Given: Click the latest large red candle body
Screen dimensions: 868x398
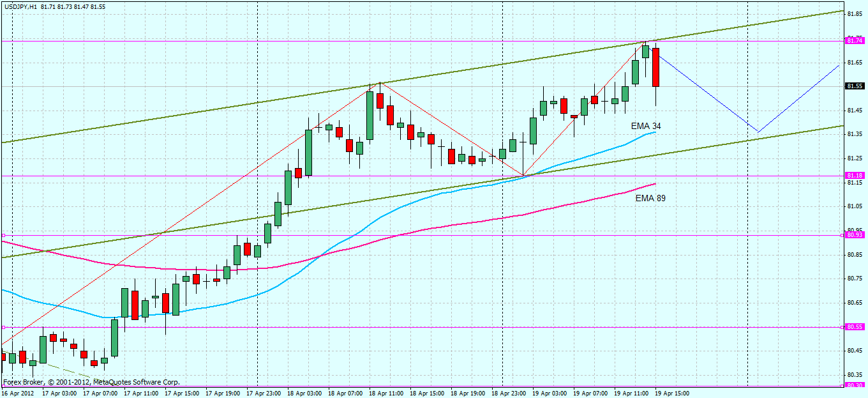Looking at the screenshot, I should 655,67.
